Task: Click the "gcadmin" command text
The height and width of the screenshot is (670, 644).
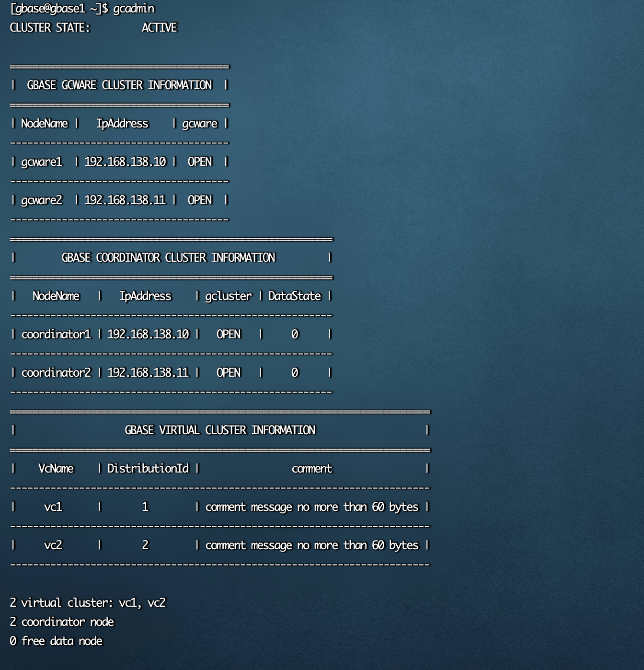Action: point(134,9)
